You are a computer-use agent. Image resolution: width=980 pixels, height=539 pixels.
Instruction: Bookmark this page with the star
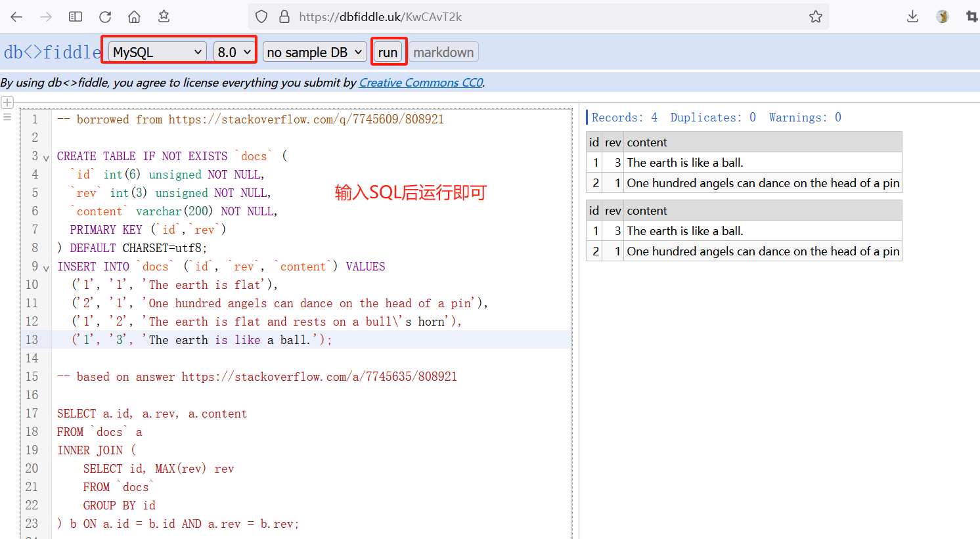click(816, 16)
